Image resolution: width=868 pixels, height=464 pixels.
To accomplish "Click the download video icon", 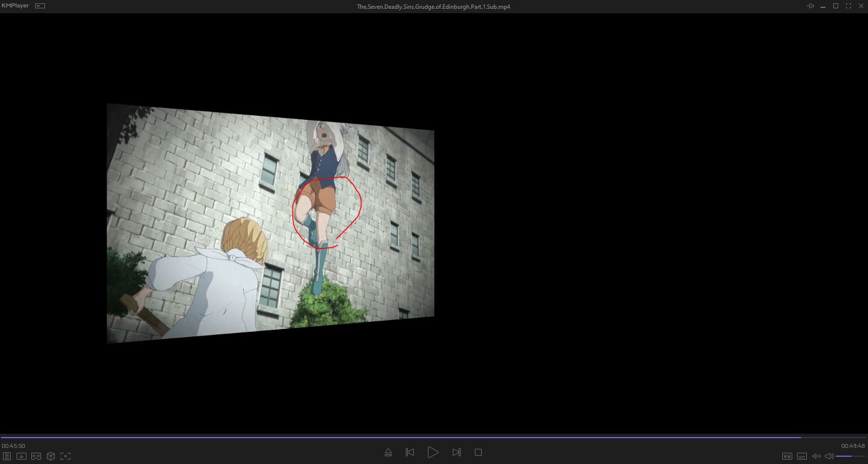I will click(22, 456).
